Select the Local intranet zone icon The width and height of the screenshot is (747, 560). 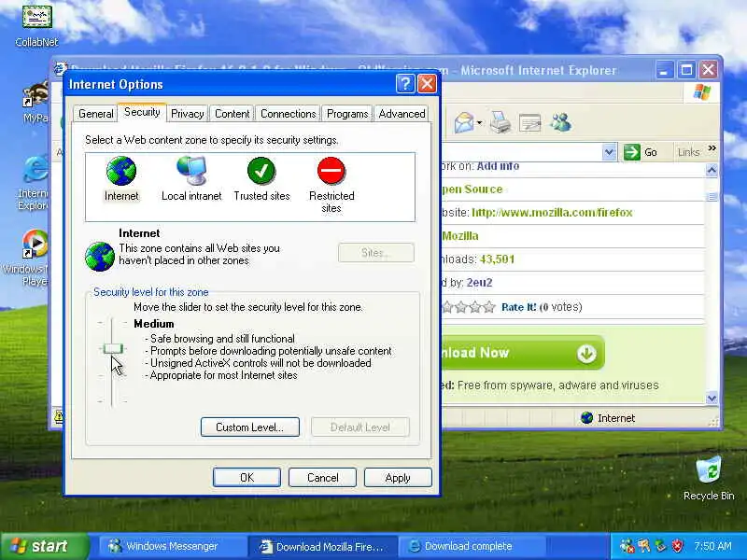point(191,171)
